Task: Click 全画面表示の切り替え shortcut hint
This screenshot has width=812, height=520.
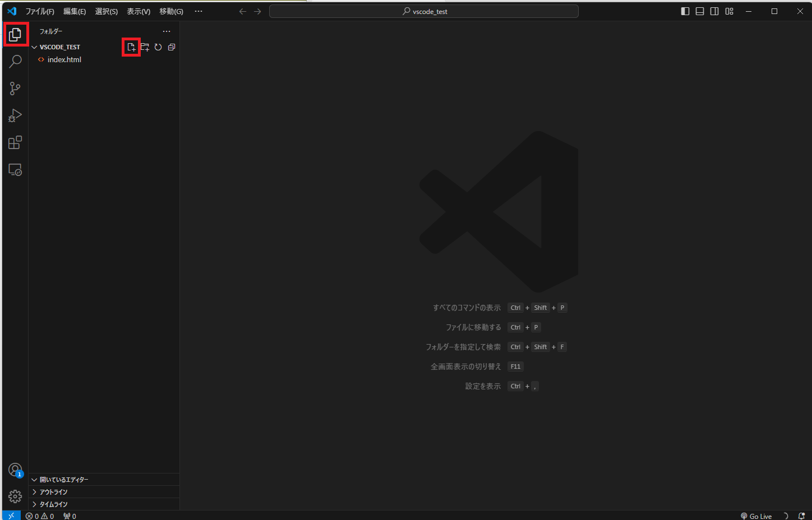Action: pyautogui.click(x=466, y=366)
